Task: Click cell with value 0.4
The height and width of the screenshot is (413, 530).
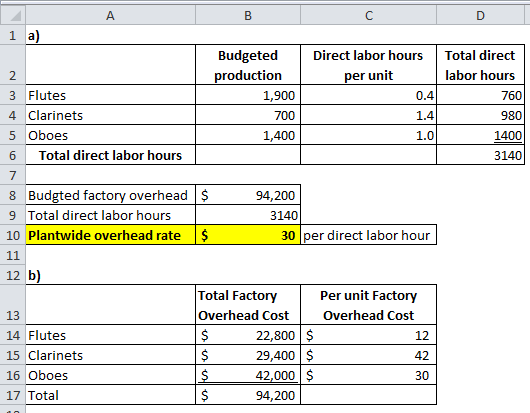Action: click(368, 95)
